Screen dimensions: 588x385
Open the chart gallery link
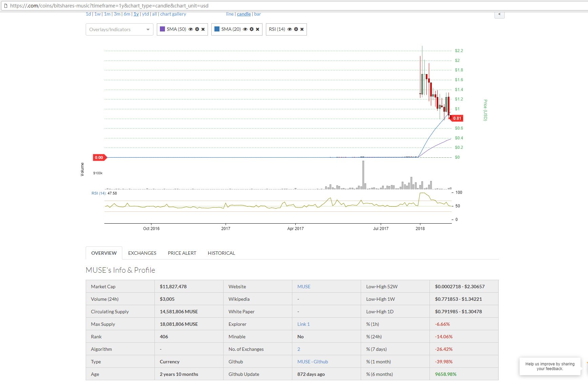[173, 14]
